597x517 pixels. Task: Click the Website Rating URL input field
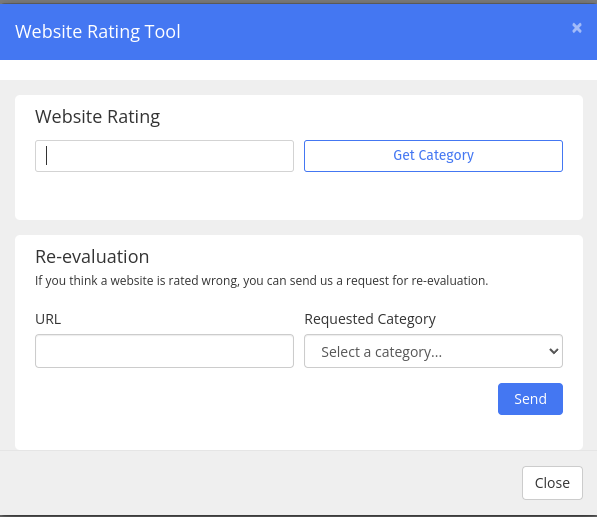tap(164, 156)
